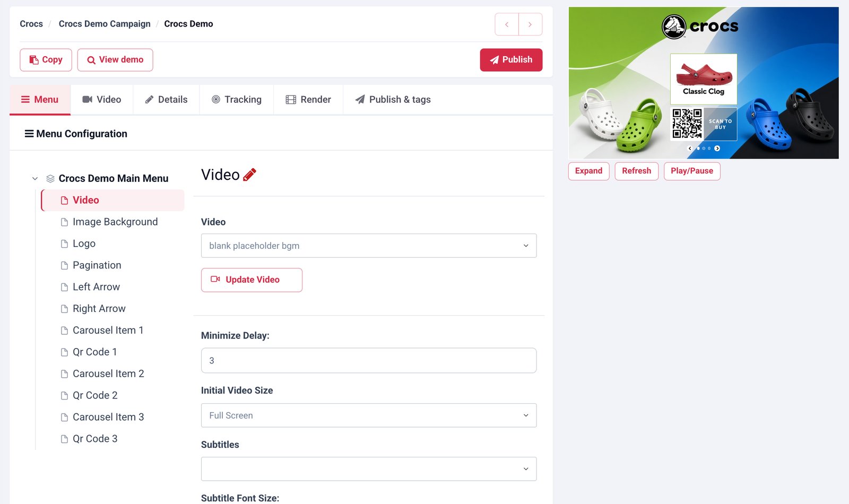Click the previous arrow in the breadcrumb bar

tap(507, 24)
